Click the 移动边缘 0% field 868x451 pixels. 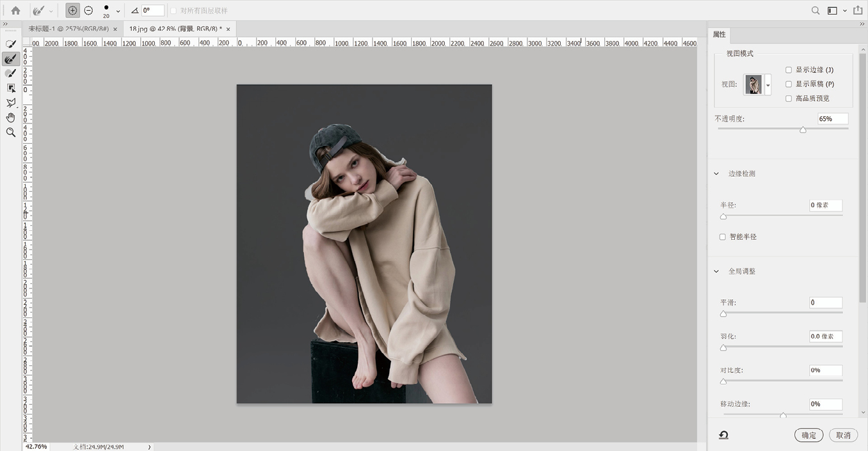tap(826, 404)
